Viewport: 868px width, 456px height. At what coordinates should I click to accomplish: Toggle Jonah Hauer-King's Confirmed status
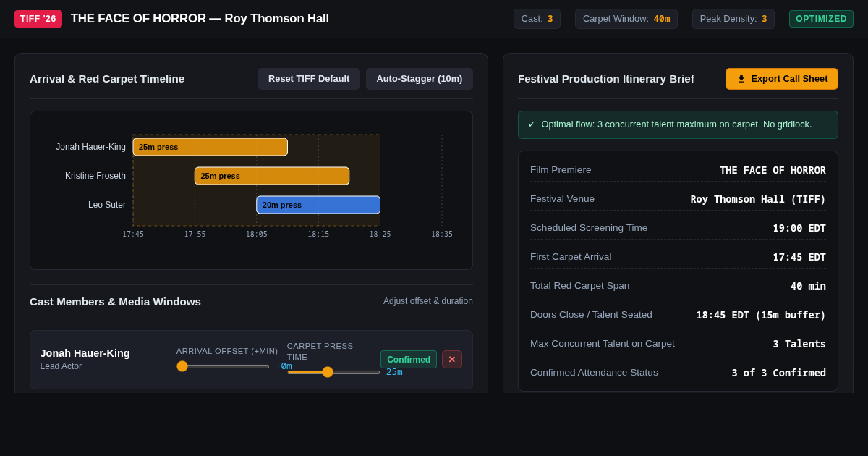(x=409, y=360)
